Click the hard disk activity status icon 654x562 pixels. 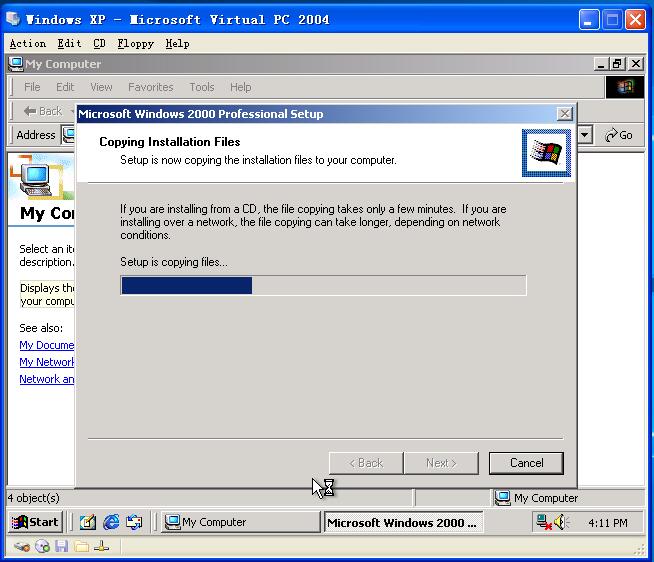click(22, 547)
